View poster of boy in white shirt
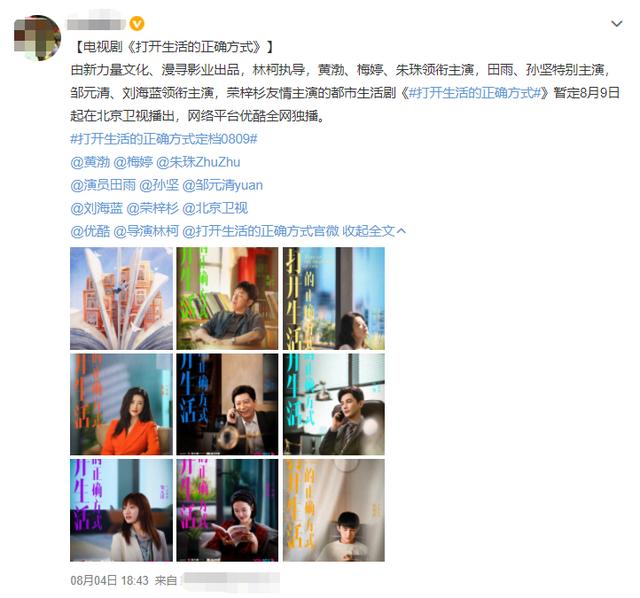This screenshot has width=640, height=598. point(334,510)
